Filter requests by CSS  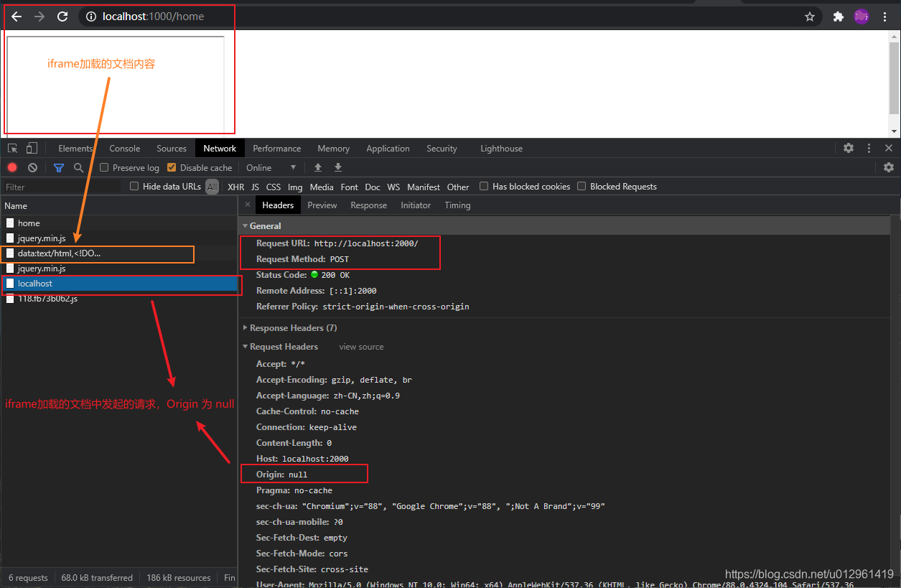tap(274, 187)
